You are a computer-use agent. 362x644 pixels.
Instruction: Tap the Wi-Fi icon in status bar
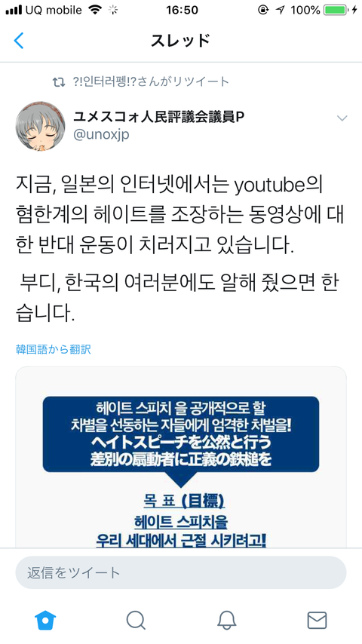point(95,11)
